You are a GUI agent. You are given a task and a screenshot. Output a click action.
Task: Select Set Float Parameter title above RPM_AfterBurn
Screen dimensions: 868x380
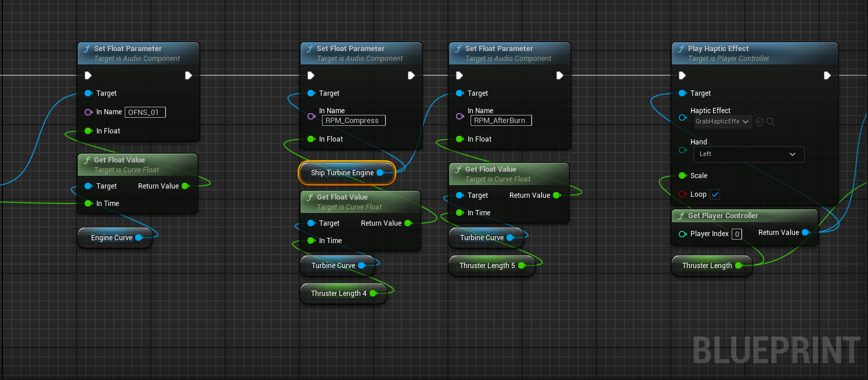coord(499,49)
